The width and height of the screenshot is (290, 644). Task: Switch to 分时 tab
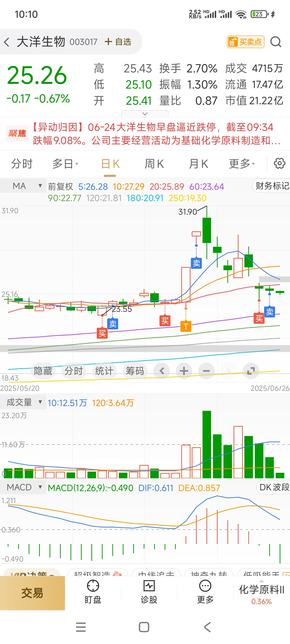click(22, 164)
